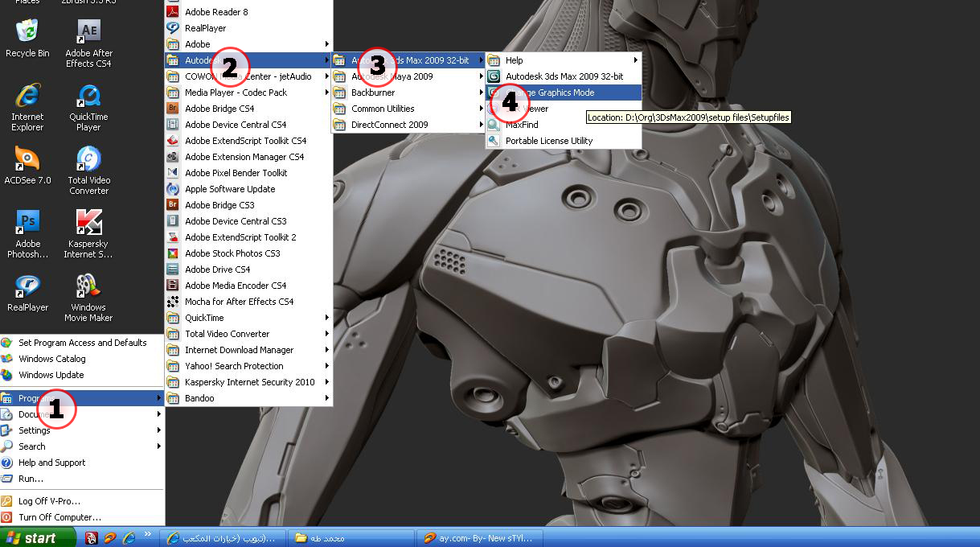
Task: Switch to the Arabic-named folder taskbar window
Action: pyautogui.click(x=351, y=537)
